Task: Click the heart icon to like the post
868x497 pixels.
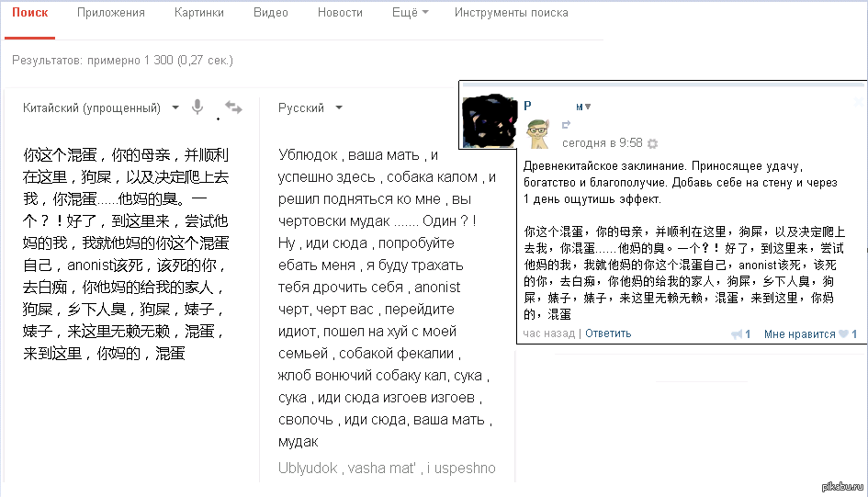Action: coord(844,334)
